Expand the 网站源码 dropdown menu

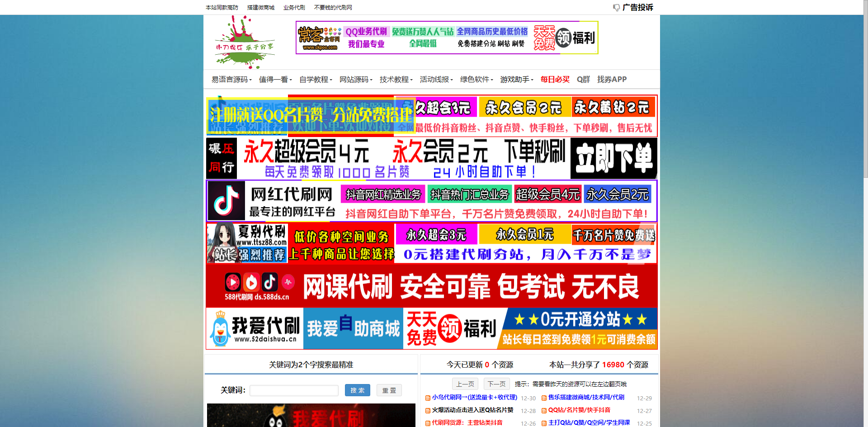[356, 80]
